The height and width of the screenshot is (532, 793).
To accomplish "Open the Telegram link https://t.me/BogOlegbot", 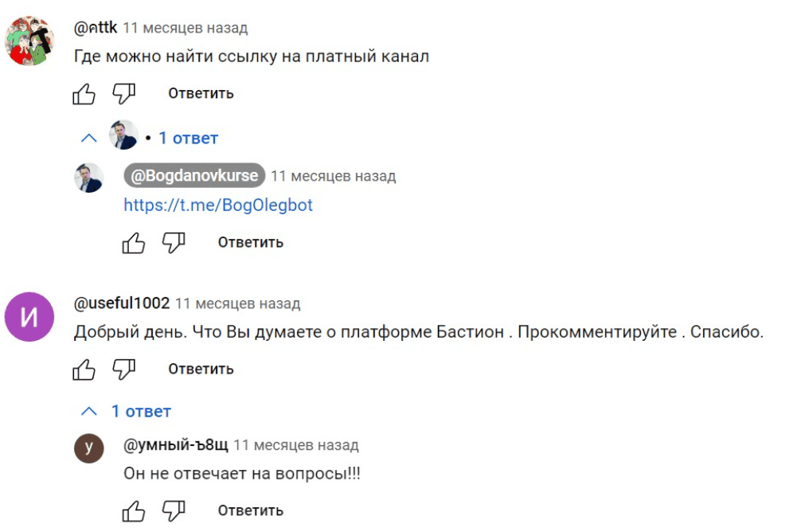I will (218, 205).
